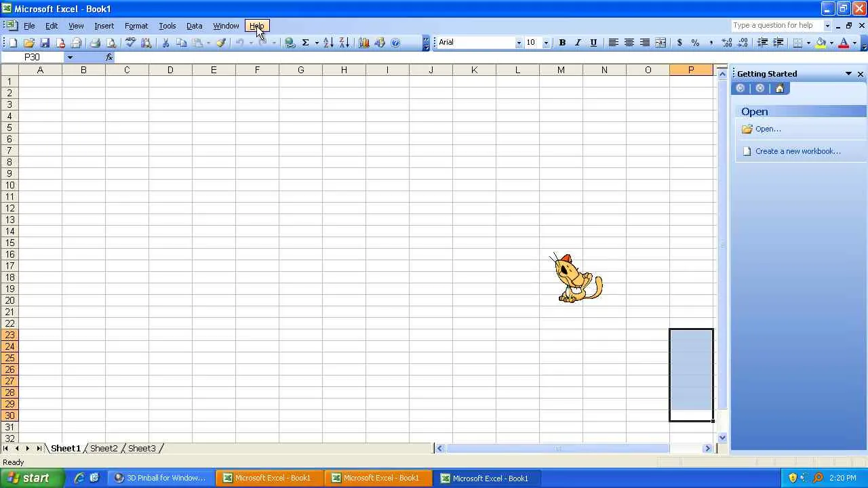Toggle center alignment

click(x=629, y=43)
